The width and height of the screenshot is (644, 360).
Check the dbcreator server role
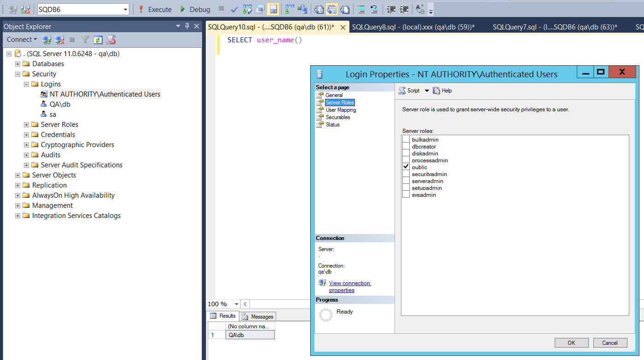pos(406,147)
